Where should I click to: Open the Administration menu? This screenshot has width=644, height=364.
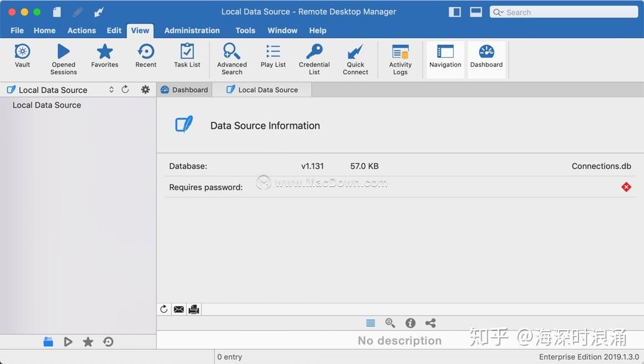coord(192,30)
